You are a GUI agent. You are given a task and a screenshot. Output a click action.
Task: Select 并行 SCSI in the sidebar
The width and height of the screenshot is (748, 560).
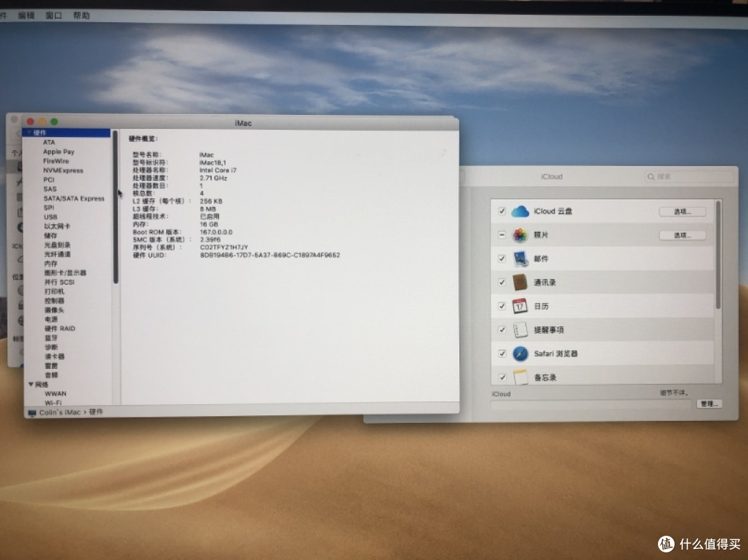coord(59,282)
